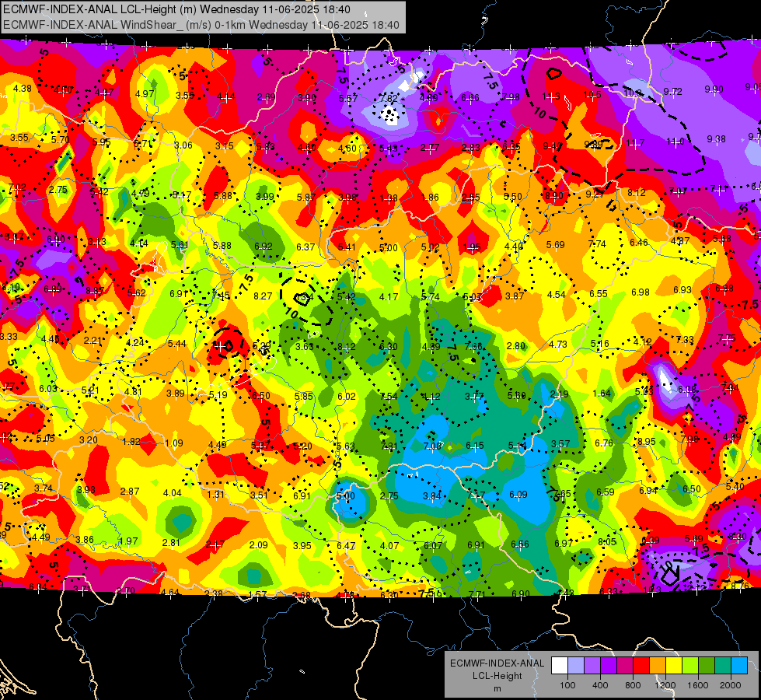The image size is (761, 700).
Task: Click the red legend swatch after 800
Action: [641, 666]
